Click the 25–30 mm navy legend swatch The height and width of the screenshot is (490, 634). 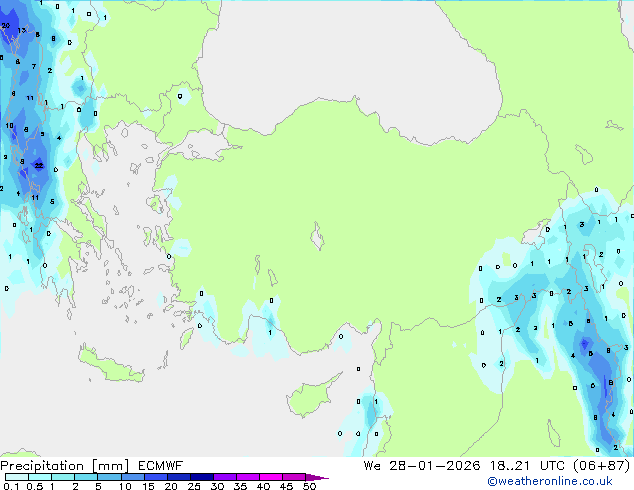[x=201, y=477]
